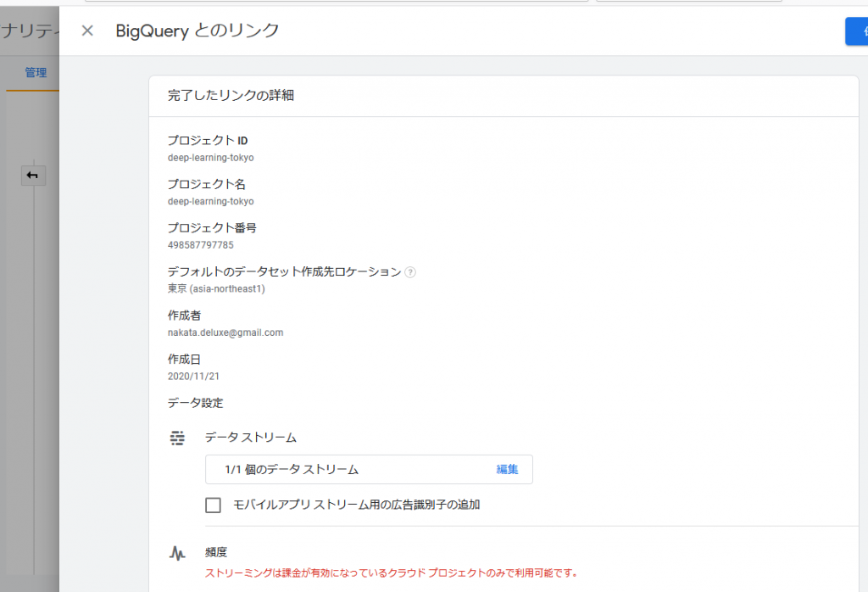Select location text 東京 (asia-northeast1)

pyautogui.click(x=216, y=288)
